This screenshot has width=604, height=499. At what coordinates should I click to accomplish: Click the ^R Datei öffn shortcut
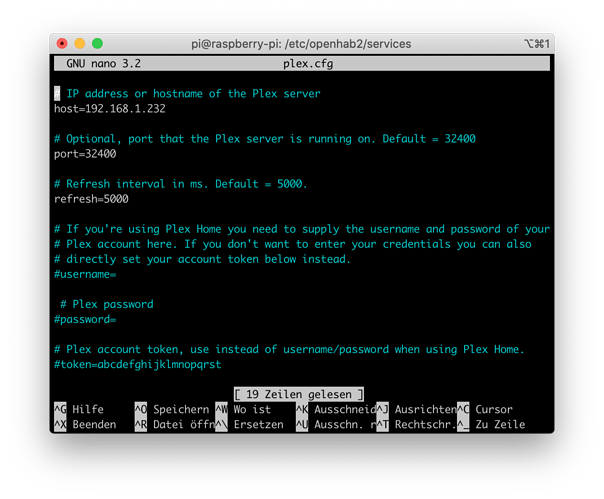click(x=175, y=424)
